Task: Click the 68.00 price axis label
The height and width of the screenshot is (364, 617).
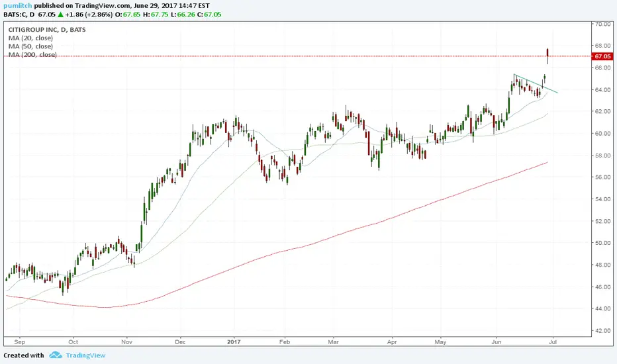Action: point(602,46)
